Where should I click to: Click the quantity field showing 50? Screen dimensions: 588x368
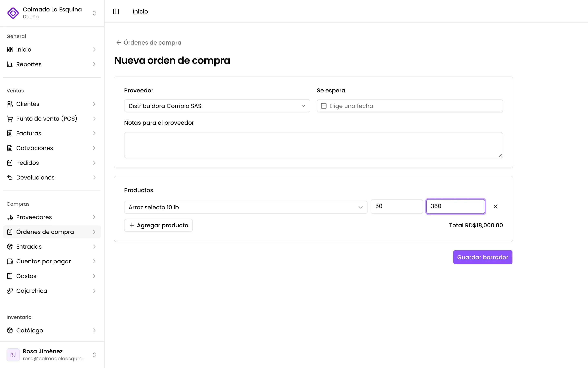click(x=397, y=206)
